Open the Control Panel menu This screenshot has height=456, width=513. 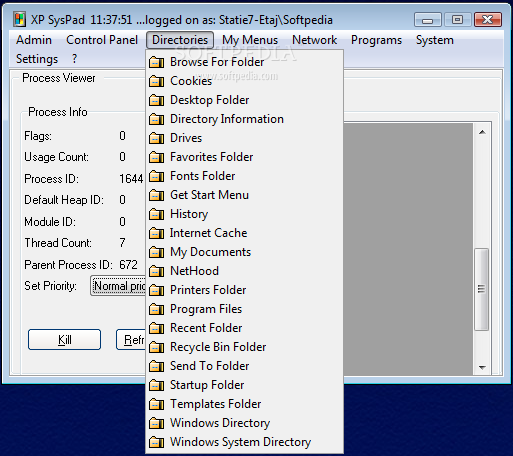point(102,40)
